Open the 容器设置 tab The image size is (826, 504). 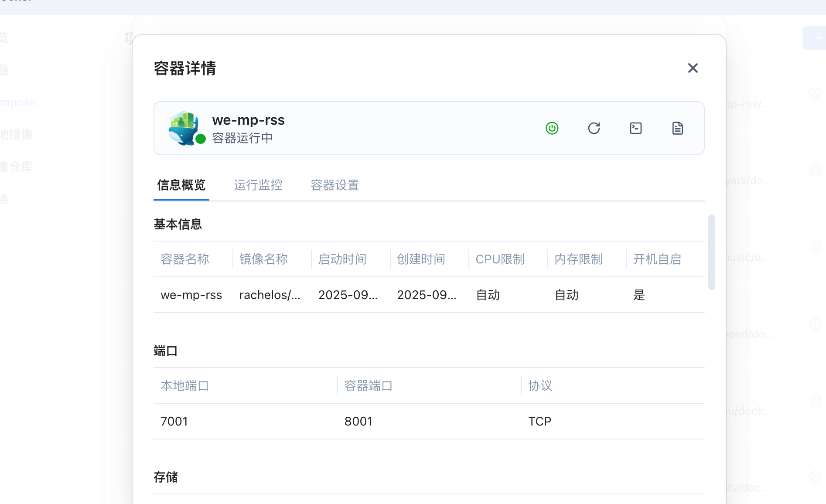click(x=334, y=185)
